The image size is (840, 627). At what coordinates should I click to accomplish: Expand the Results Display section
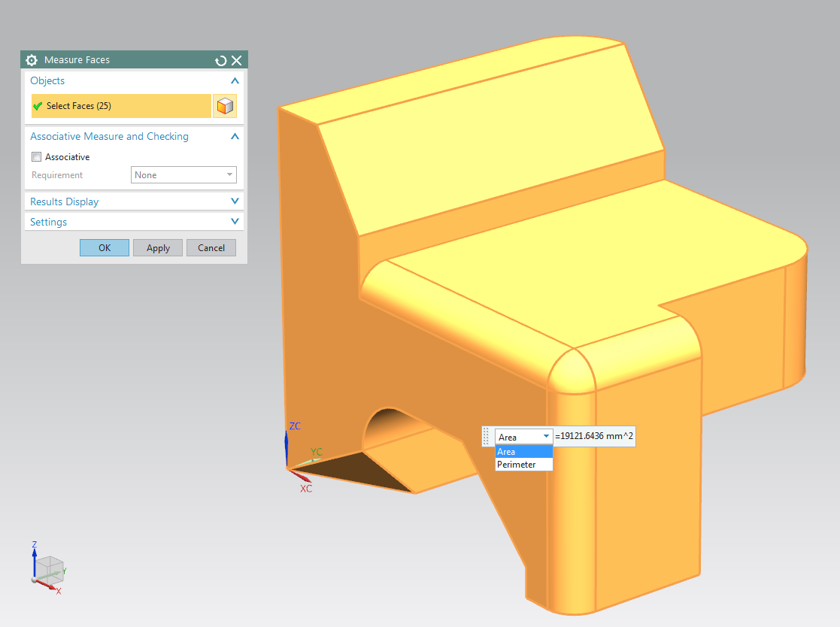click(235, 201)
